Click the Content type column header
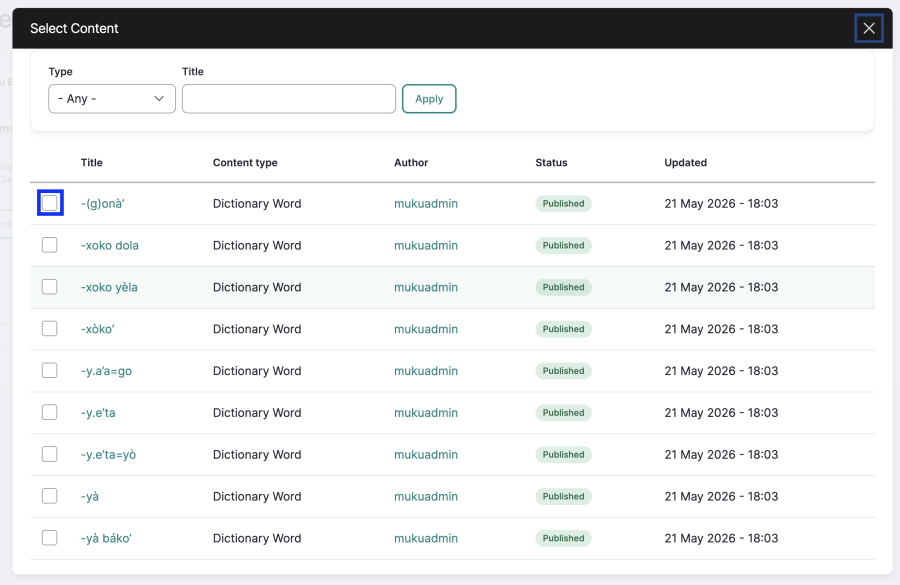 click(245, 162)
